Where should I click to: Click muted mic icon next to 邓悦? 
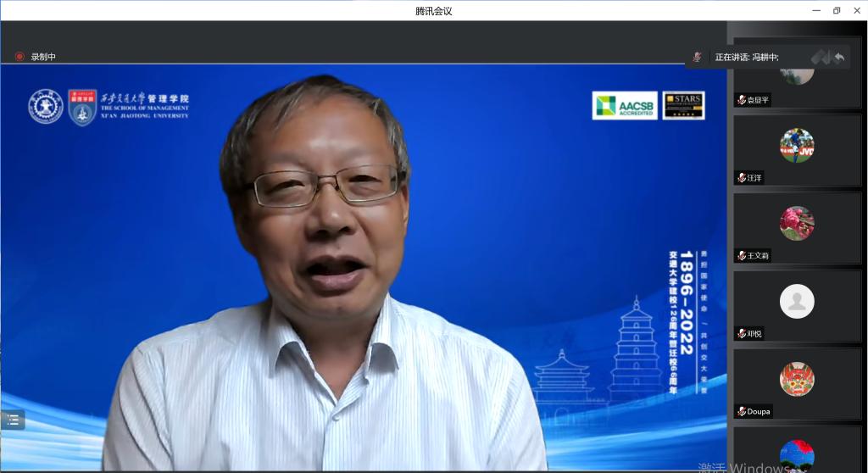(742, 333)
